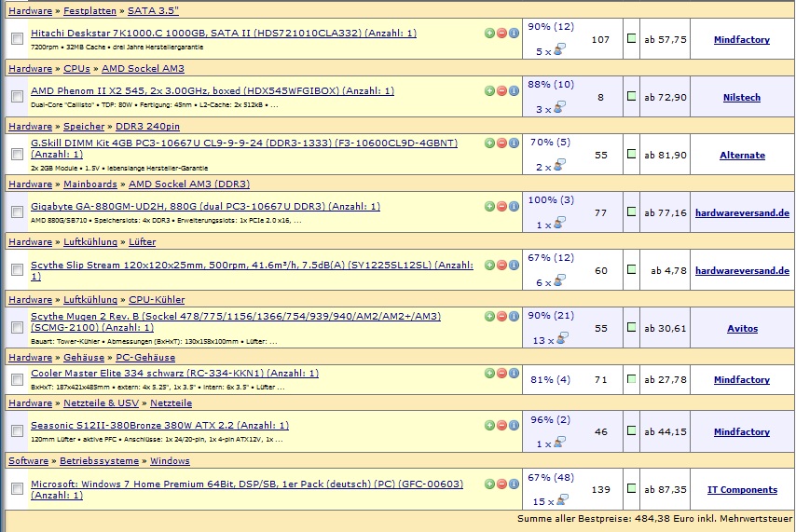Click the price ab 72,90
Image resolution: width=796 pixels, height=532 pixels.
665,98
